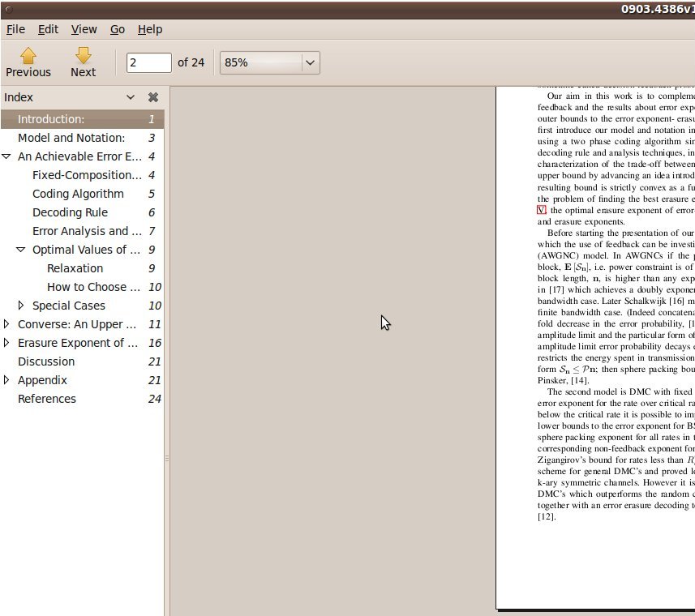Go to Coding Algorithm section
Viewport: 695px width, 616px height.
click(83, 194)
